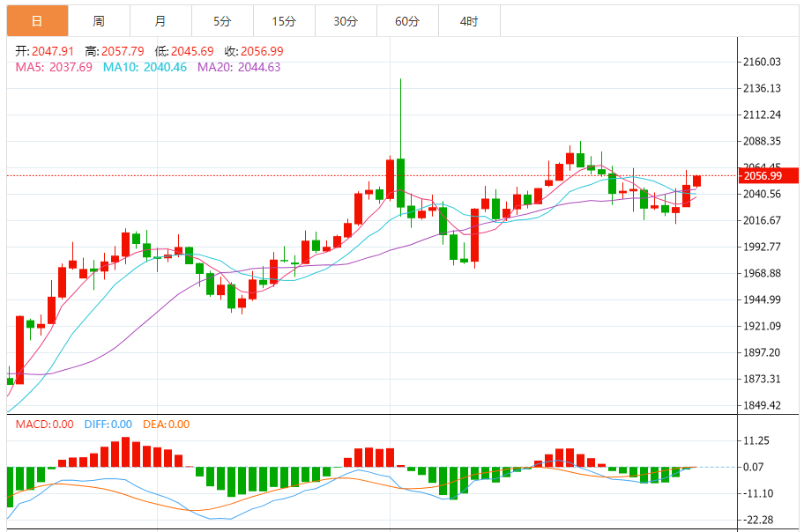This screenshot has width=804, height=532.
Task: Click the 0.07 MACD axis label
Action: [x=753, y=467]
